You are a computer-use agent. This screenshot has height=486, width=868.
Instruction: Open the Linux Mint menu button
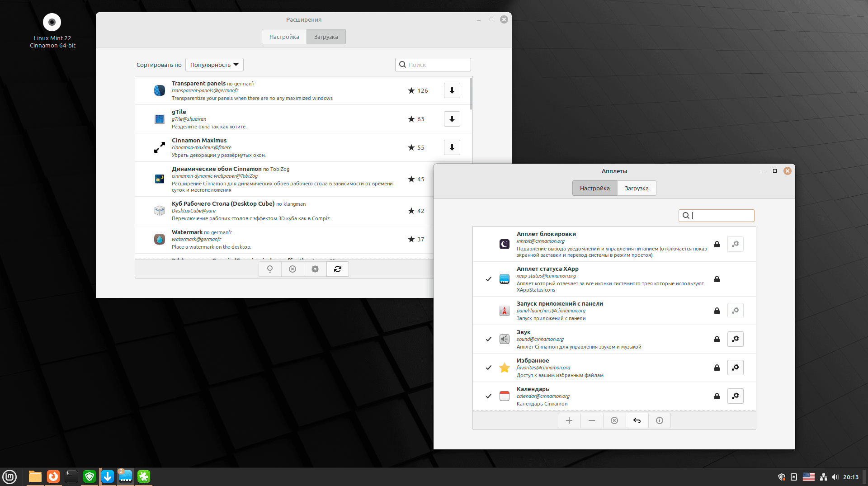9,477
